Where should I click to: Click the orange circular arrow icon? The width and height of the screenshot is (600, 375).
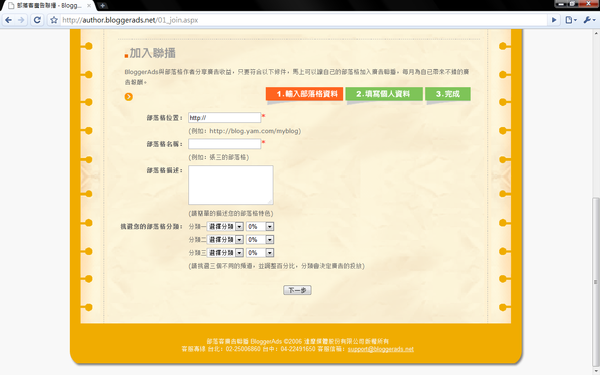[129, 97]
